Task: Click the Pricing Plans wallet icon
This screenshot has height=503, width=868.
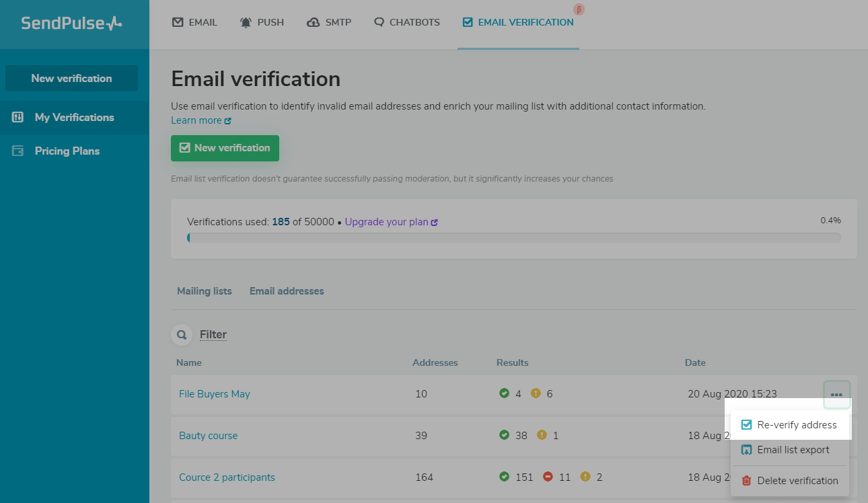Action: pyautogui.click(x=17, y=151)
